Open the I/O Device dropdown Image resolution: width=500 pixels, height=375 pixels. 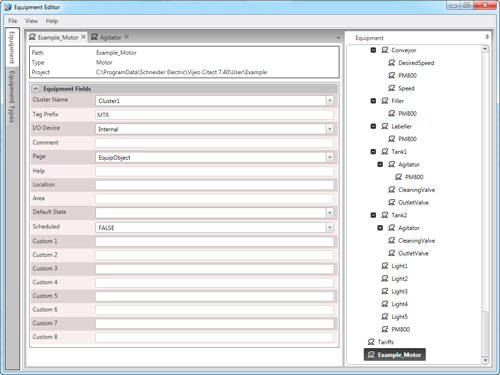pyautogui.click(x=329, y=129)
